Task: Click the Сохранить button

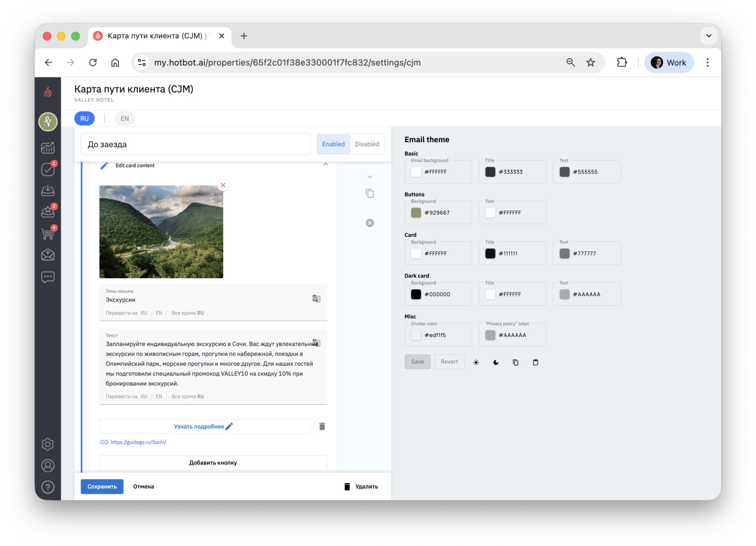Action: click(x=102, y=487)
